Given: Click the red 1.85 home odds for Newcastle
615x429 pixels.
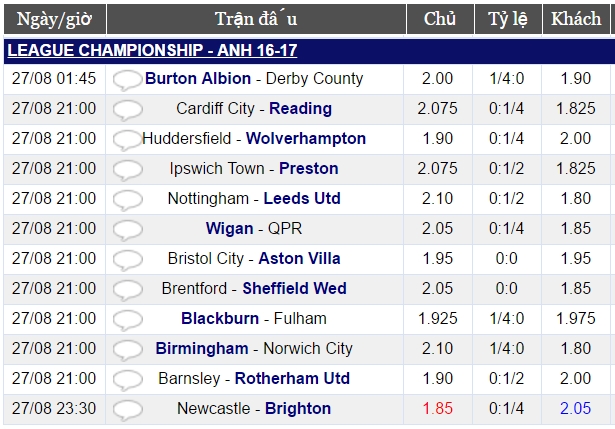Looking at the screenshot, I should (x=438, y=408).
